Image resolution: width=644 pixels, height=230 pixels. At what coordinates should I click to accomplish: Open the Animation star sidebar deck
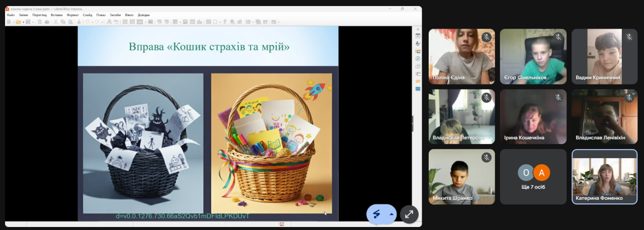pyautogui.click(x=418, y=81)
